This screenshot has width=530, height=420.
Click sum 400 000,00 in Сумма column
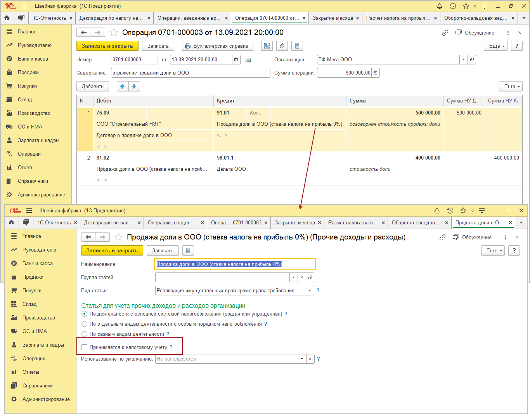click(428, 158)
